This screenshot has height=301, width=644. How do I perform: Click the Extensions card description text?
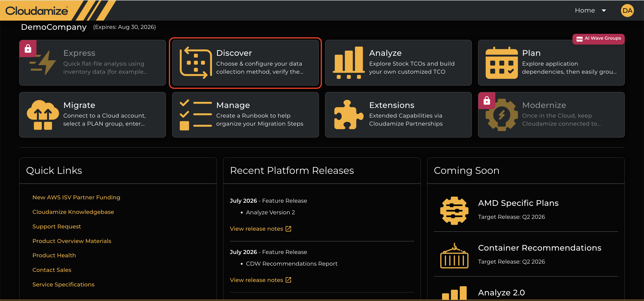pyautogui.click(x=406, y=120)
